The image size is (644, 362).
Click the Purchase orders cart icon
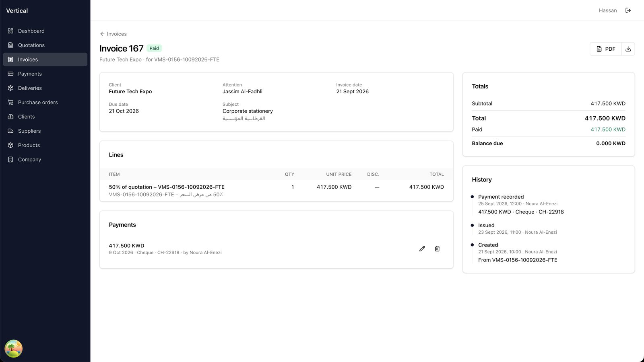click(10, 103)
